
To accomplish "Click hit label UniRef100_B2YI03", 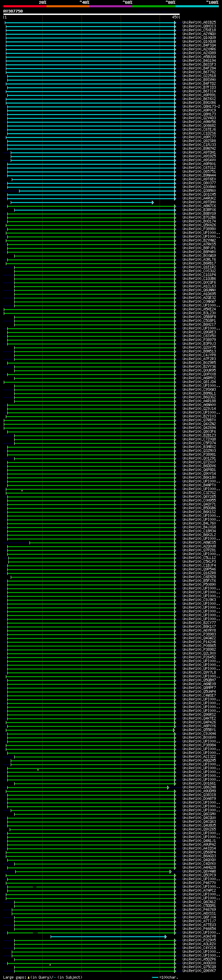I will coord(199,416).
